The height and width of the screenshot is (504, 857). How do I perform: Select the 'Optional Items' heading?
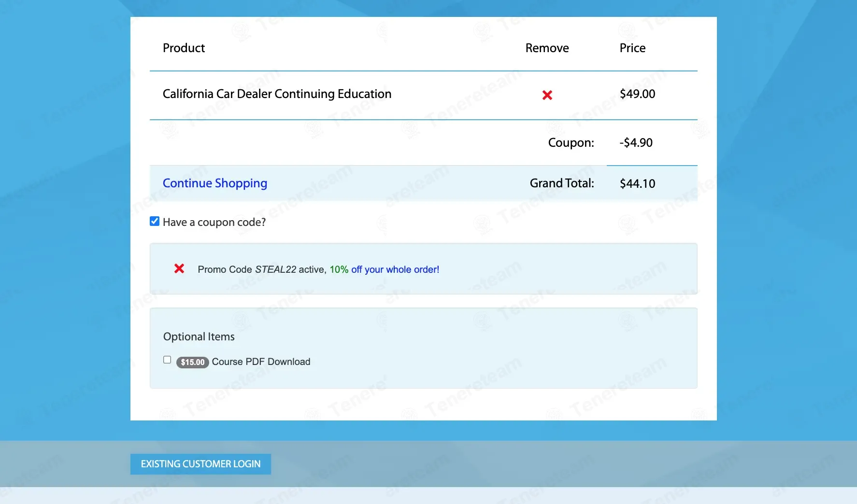coord(199,336)
